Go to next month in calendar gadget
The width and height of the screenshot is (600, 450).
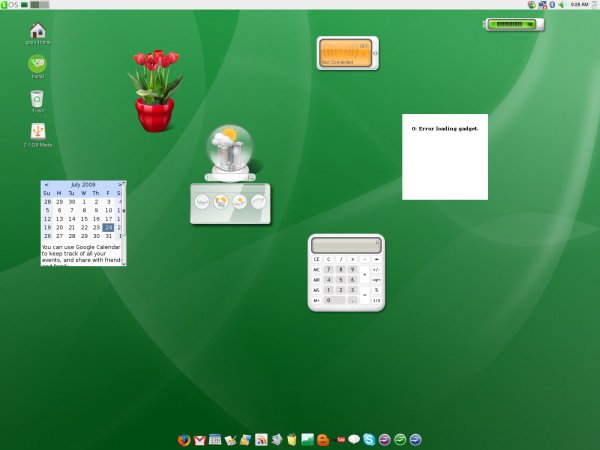coord(119,184)
